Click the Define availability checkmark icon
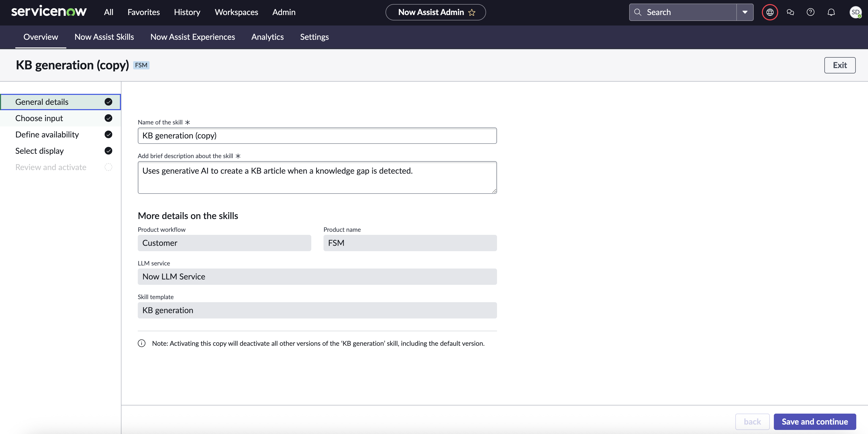This screenshot has width=868, height=434. pyautogui.click(x=108, y=134)
